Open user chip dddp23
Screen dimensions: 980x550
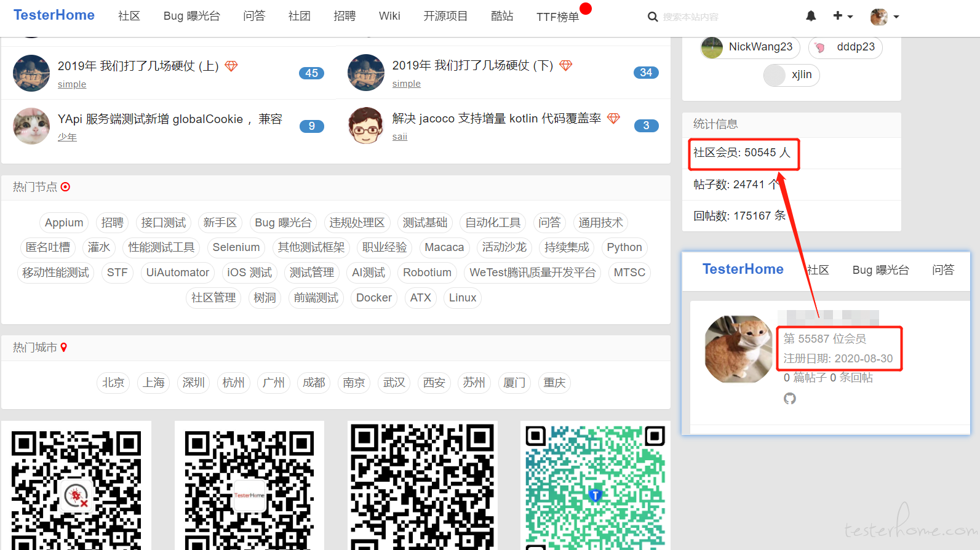tap(845, 47)
